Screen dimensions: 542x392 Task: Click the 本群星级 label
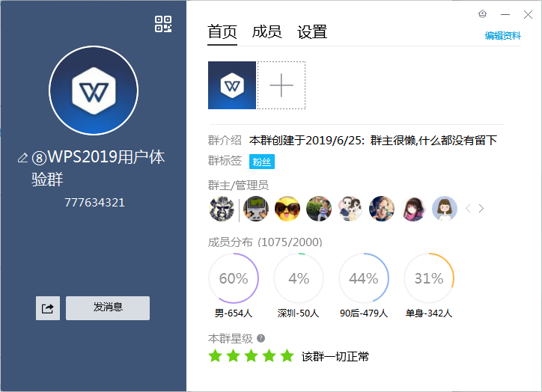[231, 338]
